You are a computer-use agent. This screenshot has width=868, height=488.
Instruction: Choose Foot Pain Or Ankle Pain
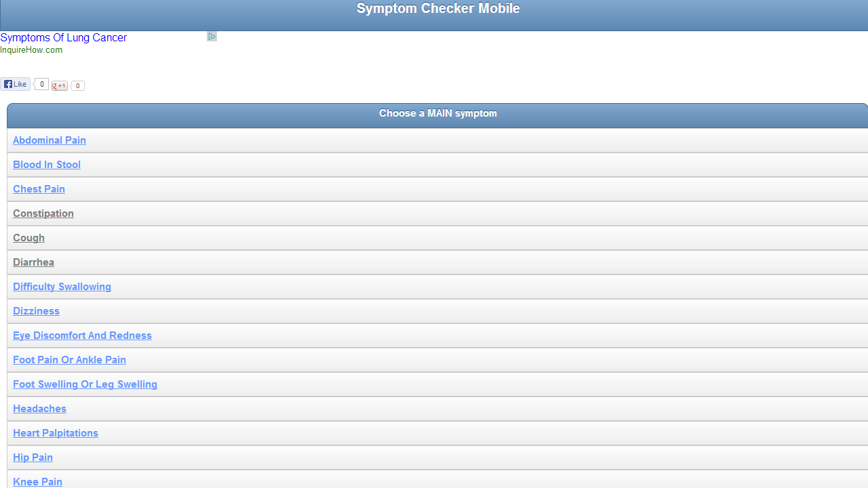pos(70,360)
